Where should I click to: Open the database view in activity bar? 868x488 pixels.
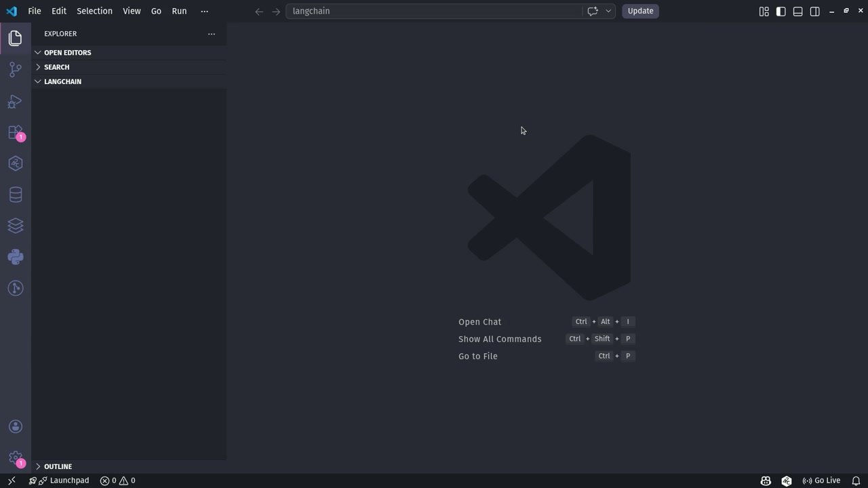point(15,195)
